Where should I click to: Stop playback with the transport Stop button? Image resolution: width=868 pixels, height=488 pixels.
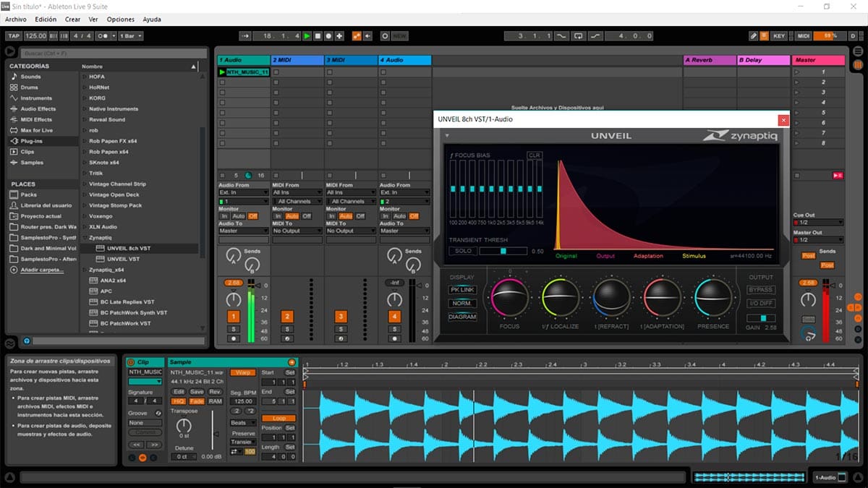[x=318, y=35]
